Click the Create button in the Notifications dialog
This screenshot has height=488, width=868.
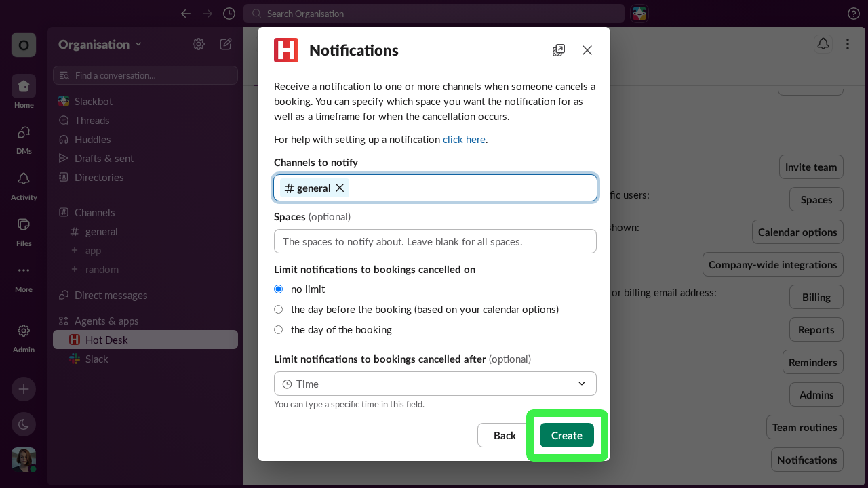[x=567, y=435]
